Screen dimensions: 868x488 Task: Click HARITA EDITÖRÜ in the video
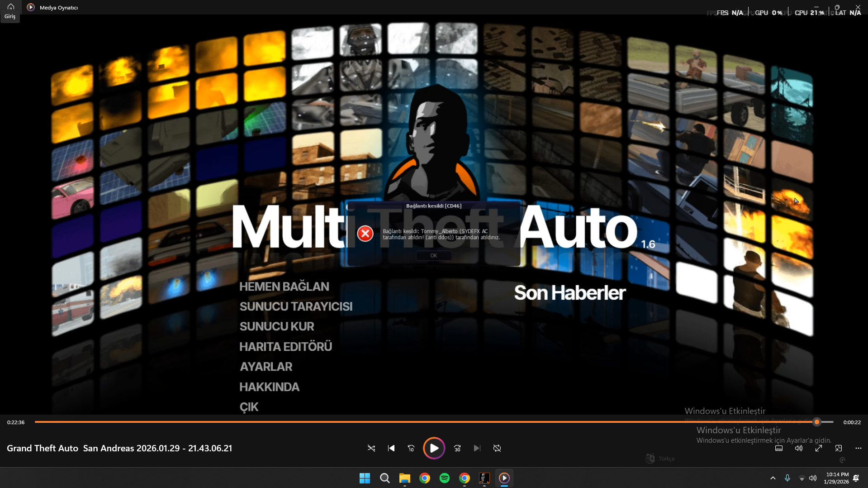pyautogui.click(x=286, y=347)
